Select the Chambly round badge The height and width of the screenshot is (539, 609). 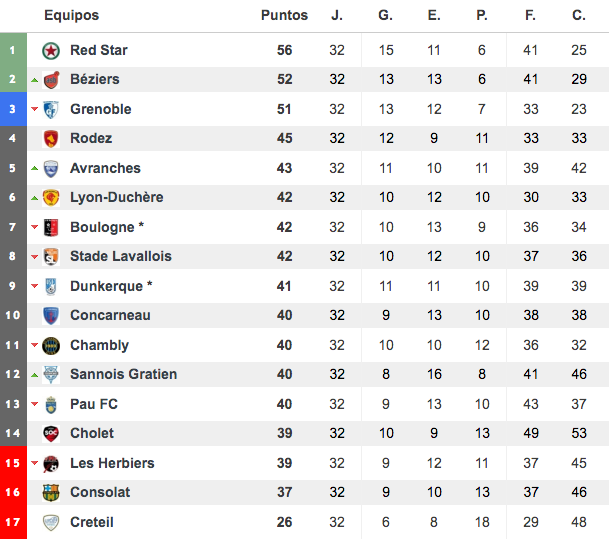coord(51,346)
